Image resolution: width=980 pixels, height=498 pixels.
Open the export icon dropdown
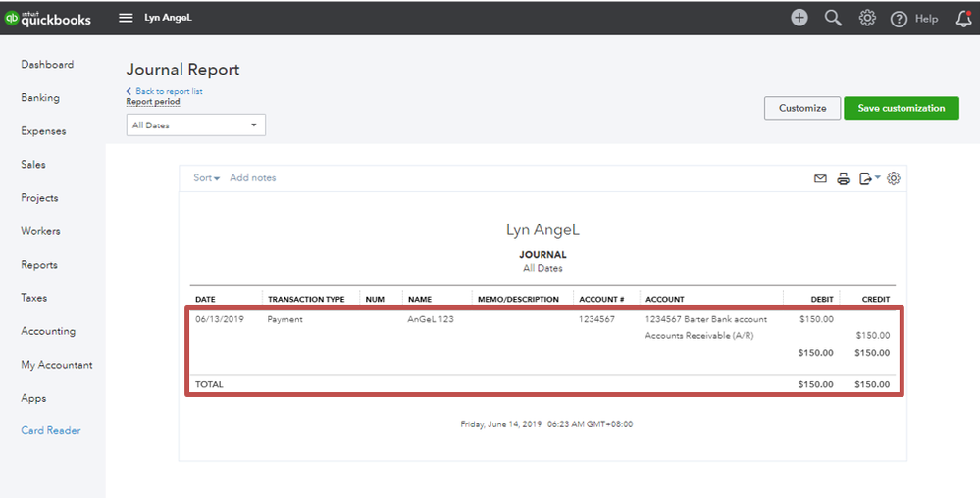[x=869, y=178]
